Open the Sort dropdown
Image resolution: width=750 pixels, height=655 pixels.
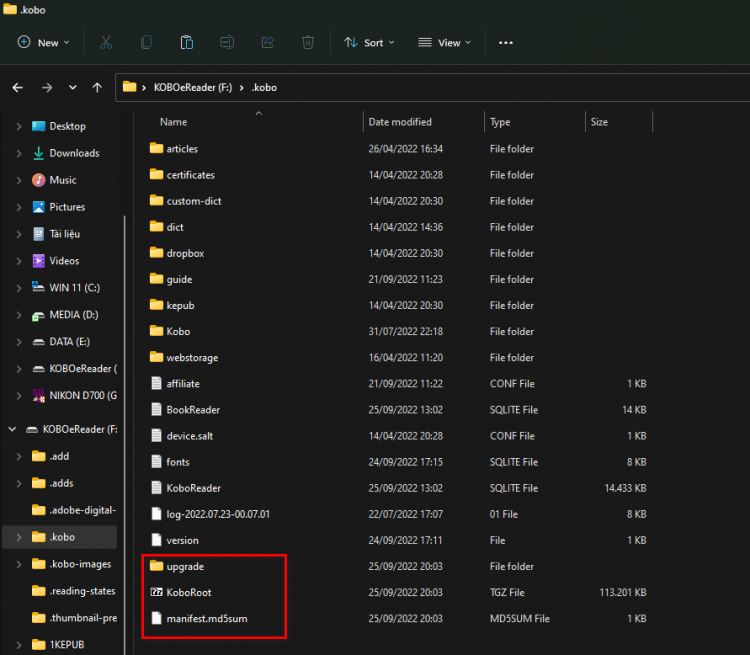pyautogui.click(x=370, y=43)
